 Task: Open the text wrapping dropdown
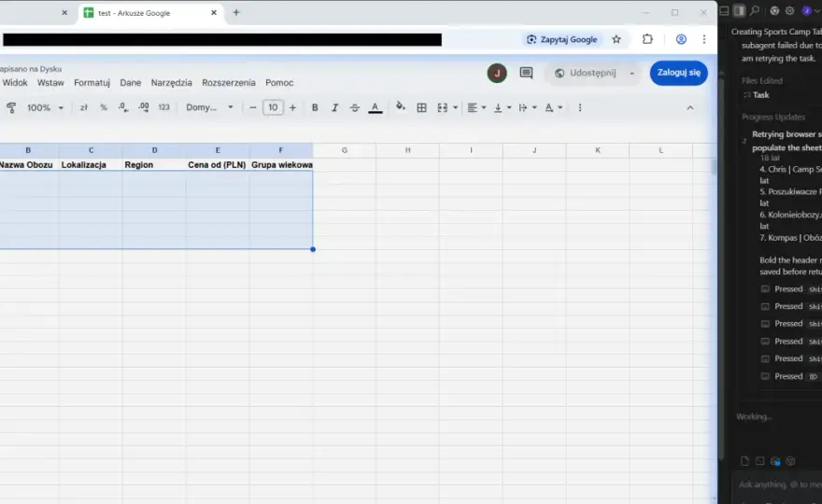pyautogui.click(x=528, y=107)
